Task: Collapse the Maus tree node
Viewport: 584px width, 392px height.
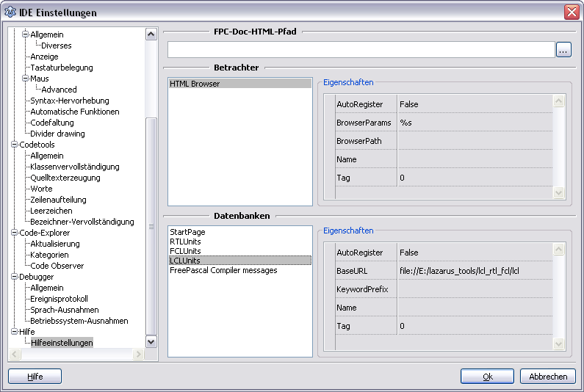Action: (x=25, y=79)
